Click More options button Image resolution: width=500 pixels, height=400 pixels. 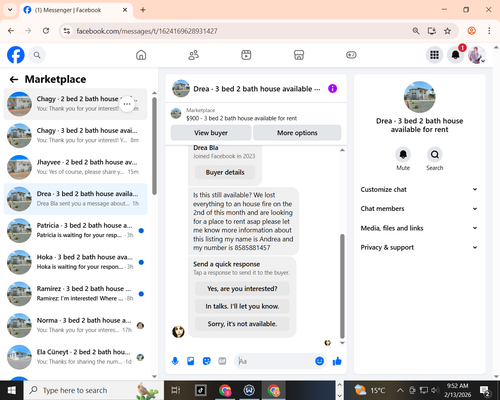tap(297, 133)
